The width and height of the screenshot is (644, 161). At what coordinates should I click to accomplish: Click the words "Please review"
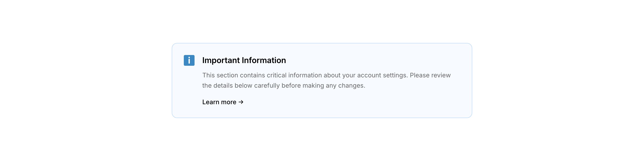[x=430, y=75]
